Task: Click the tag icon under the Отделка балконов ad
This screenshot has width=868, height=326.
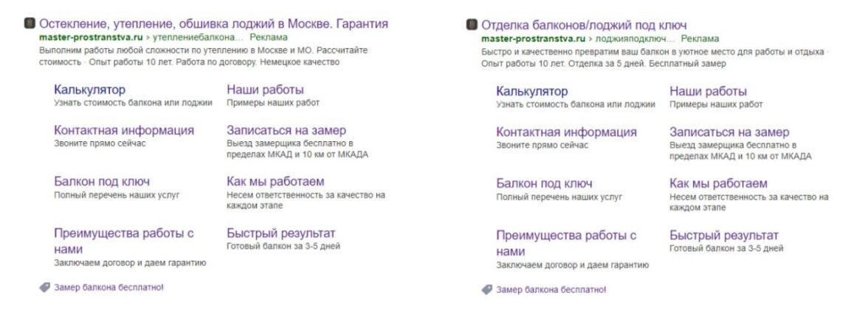Action: point(486,290)
